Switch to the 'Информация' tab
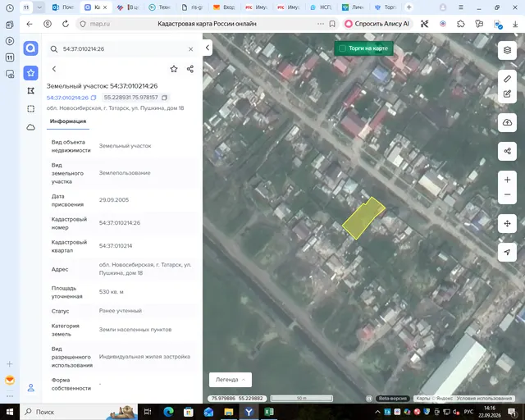 click(68, 121)
